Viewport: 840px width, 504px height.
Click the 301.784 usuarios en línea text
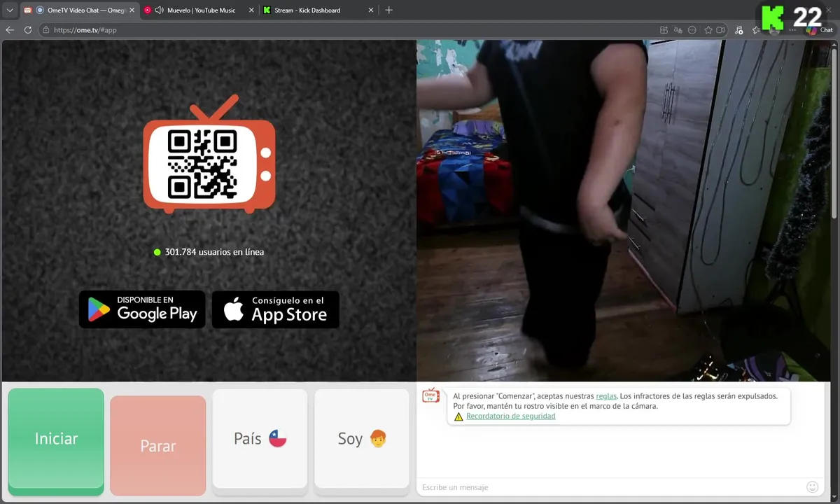pyautogui.click(x=214, y=252)
